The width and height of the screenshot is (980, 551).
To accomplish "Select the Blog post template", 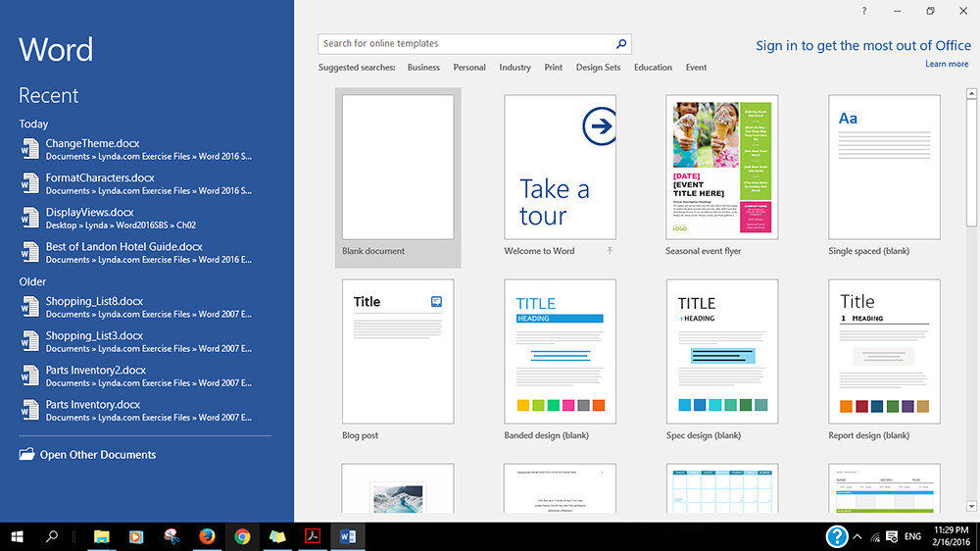I will coord(398,352).
